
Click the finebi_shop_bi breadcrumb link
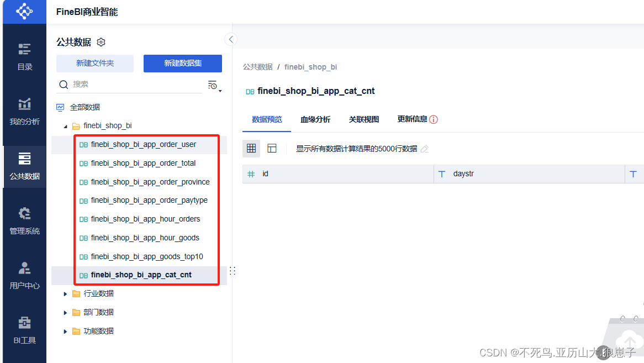(310, 67)
